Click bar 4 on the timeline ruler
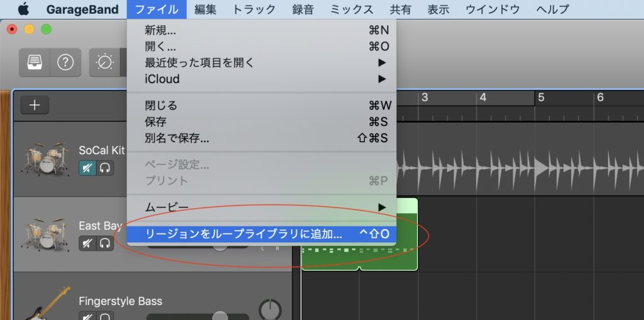Image resolution: width=644 pixels, height=320 pixels. click(483, 98)
